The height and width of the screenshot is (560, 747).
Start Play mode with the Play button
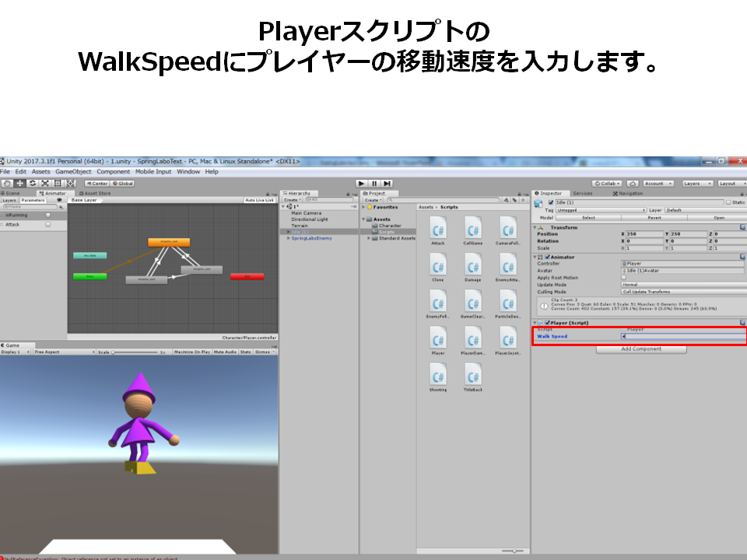point(361,184)
